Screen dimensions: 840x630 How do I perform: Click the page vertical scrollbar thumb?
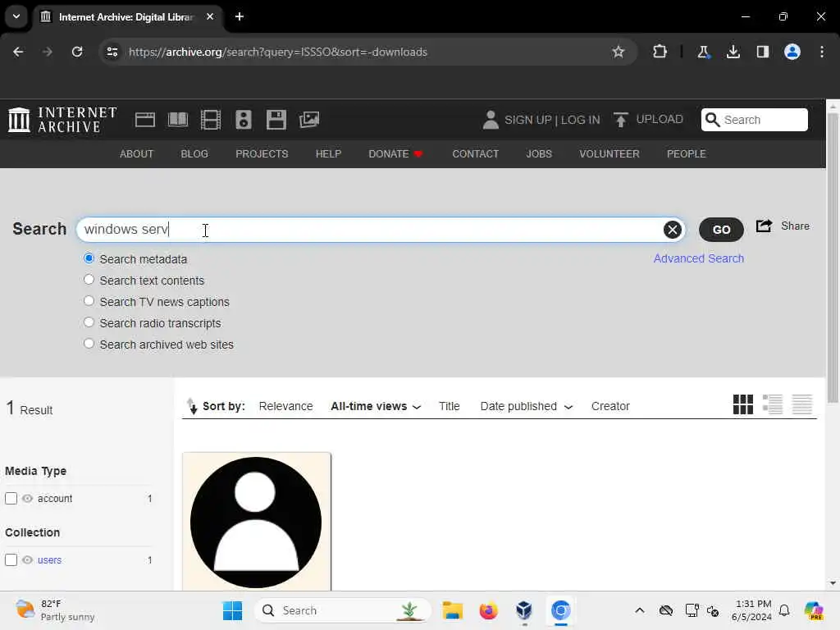(x=833, y=257)
